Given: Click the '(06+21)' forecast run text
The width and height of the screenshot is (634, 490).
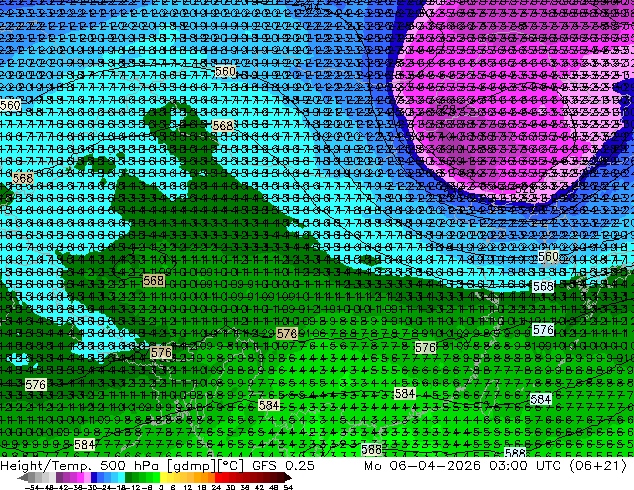Looking at the screenshot, I should (x=598, y=466).
